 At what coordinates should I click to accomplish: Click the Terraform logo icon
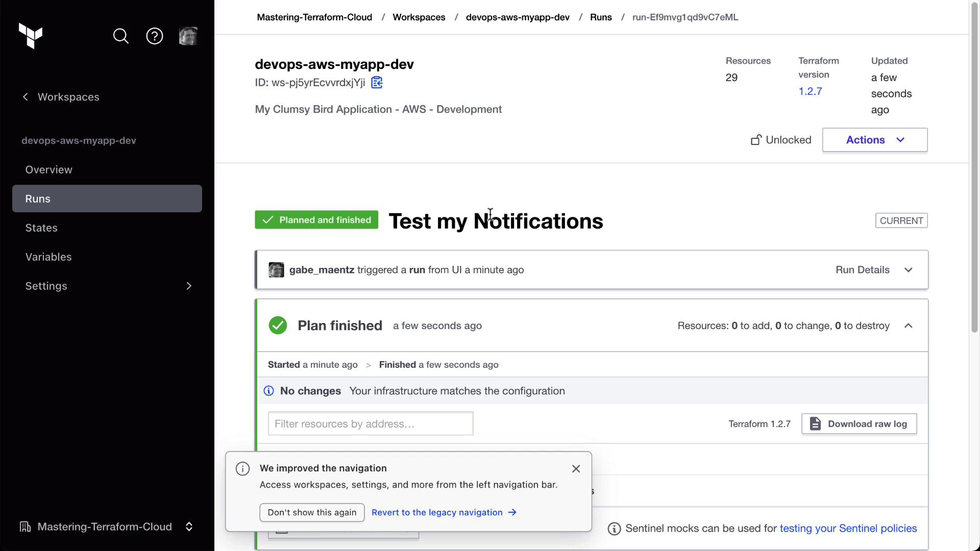click(x=31, y=36)
